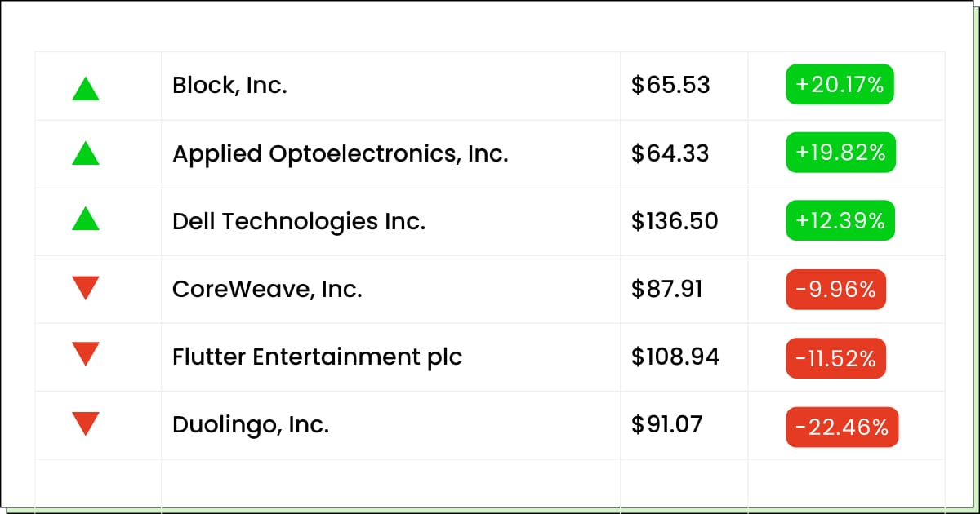Open Applied Optoelectronics, Inc. stock link
The image size is (980, 514).
click(x=341, y=153)
